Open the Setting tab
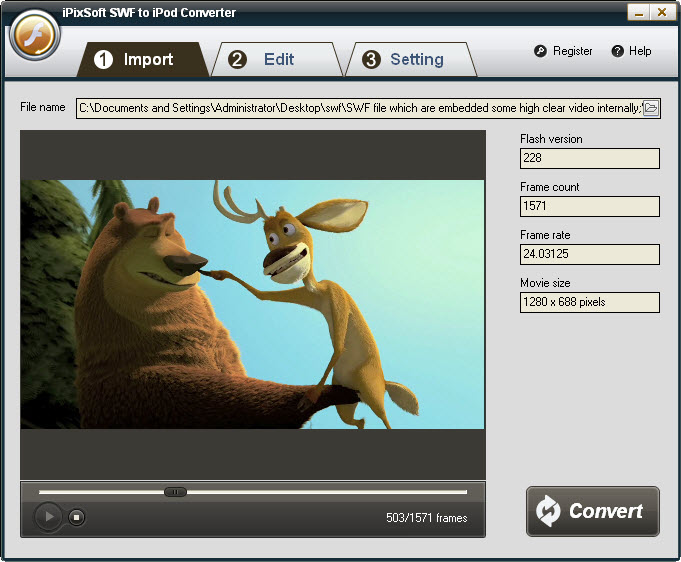This screenshot has width=681, height=562. [411, 60]
